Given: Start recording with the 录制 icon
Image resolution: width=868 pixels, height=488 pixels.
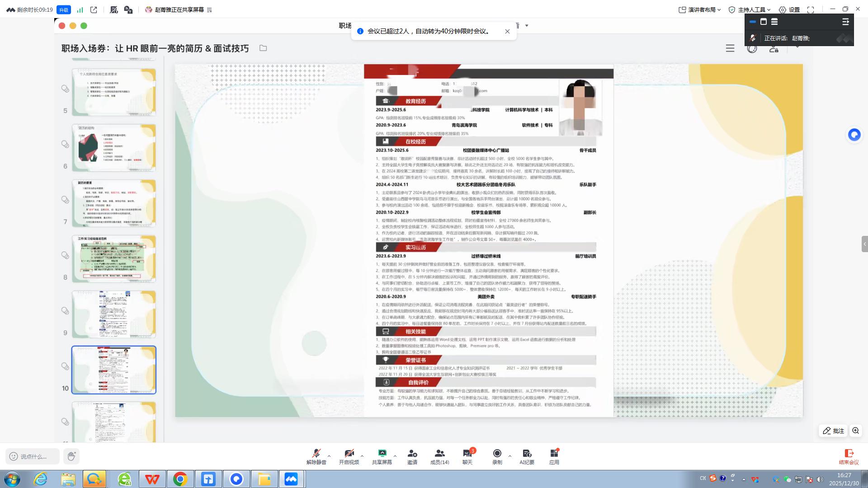Looking at the screenshot, I should coord(497,456).
